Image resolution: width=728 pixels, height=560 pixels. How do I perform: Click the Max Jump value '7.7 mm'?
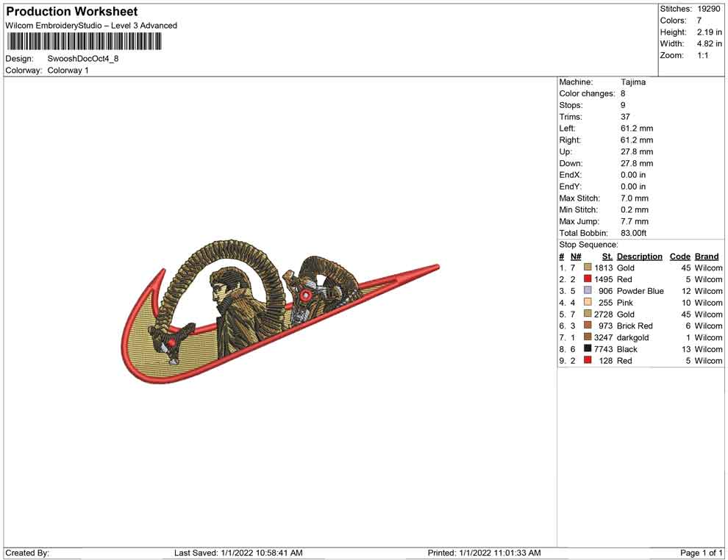tap(634, 221)
